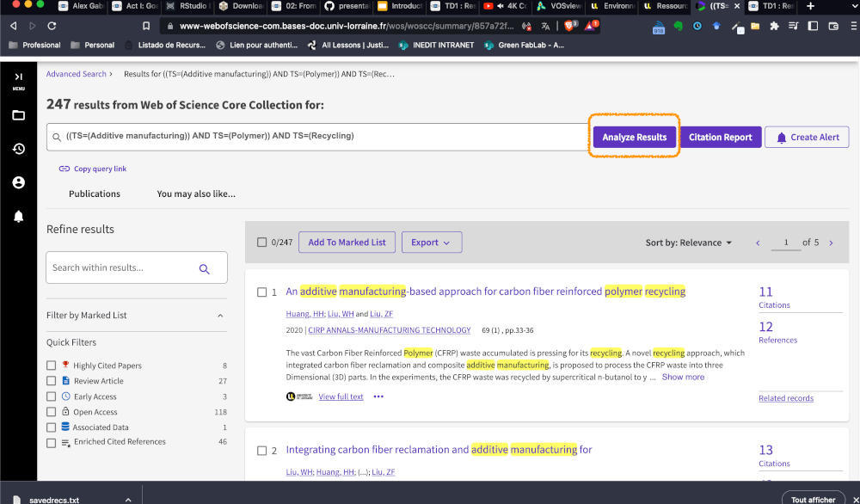Click the Analyze Results button
Viewport: 860px width, 504px height.
[x=635, y=138]
